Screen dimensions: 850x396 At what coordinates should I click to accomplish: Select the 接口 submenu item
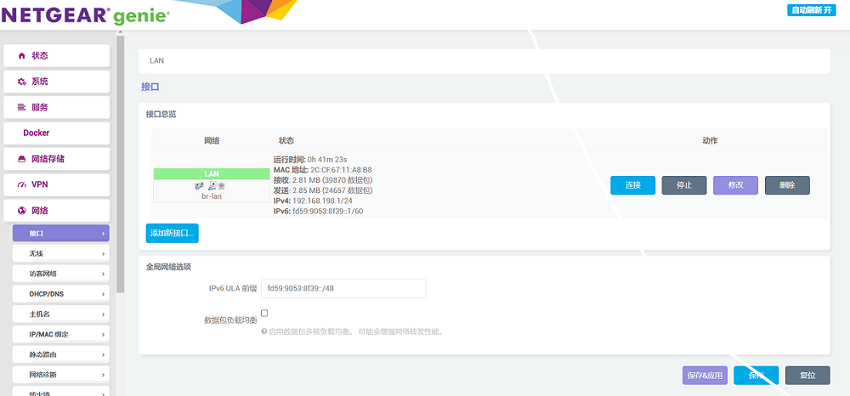click(61, 233)
